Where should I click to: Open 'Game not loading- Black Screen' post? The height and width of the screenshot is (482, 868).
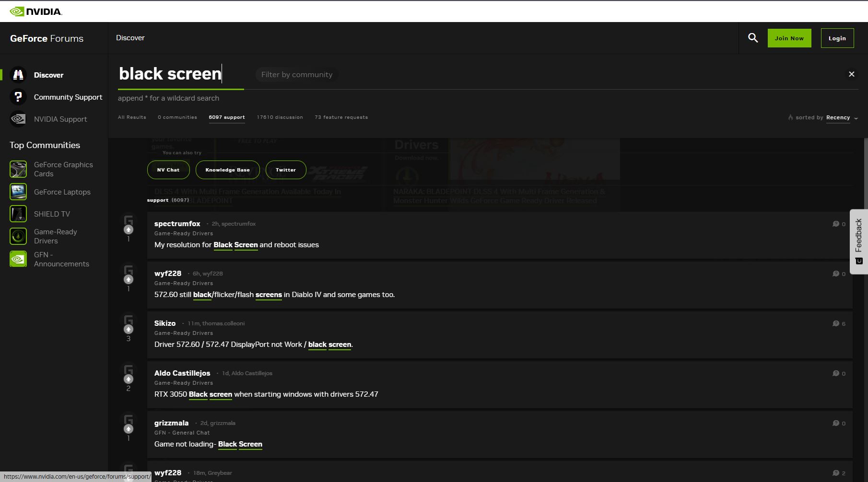[208, 444]
